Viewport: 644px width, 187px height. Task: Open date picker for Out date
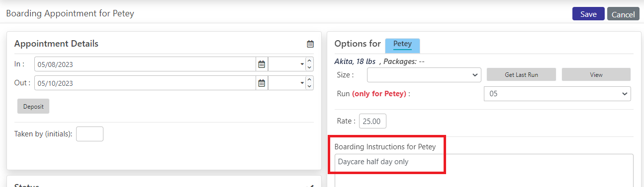tap(262, 83)
